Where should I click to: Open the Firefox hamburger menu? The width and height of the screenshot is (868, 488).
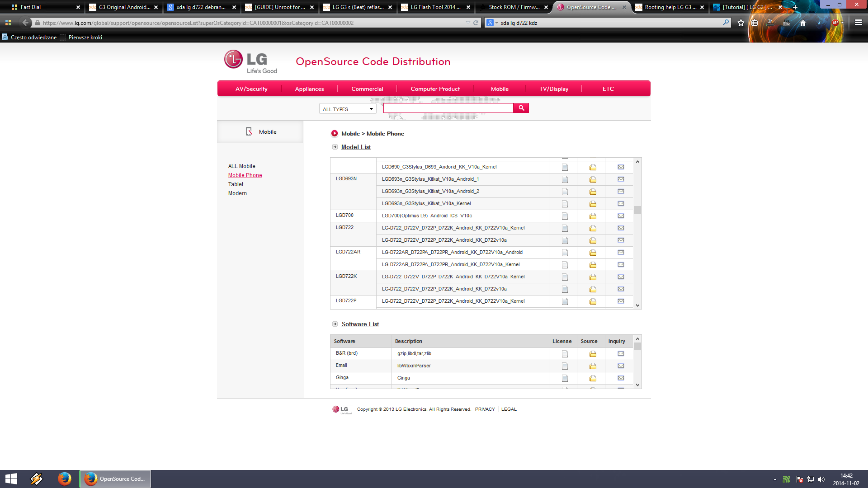click(858, 23)
